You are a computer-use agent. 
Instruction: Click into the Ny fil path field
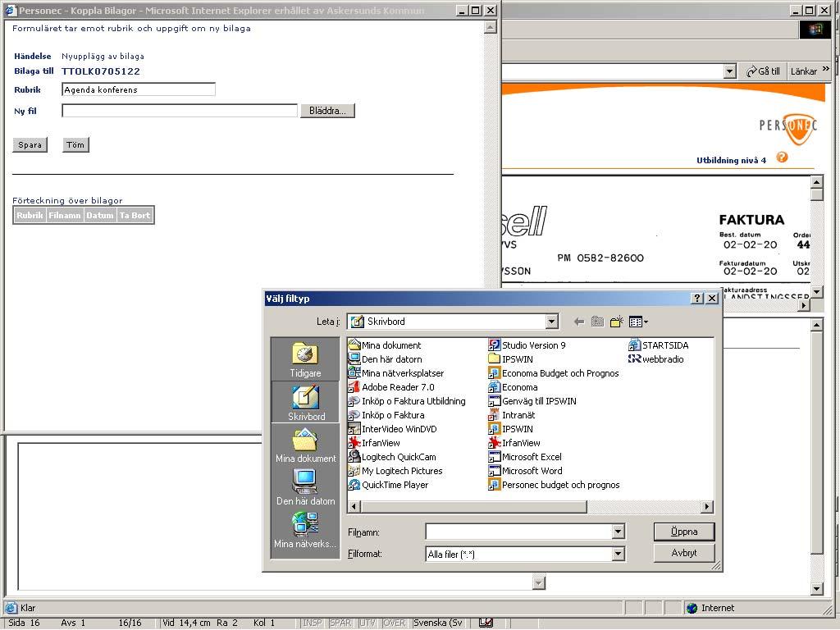click(180, 111)
